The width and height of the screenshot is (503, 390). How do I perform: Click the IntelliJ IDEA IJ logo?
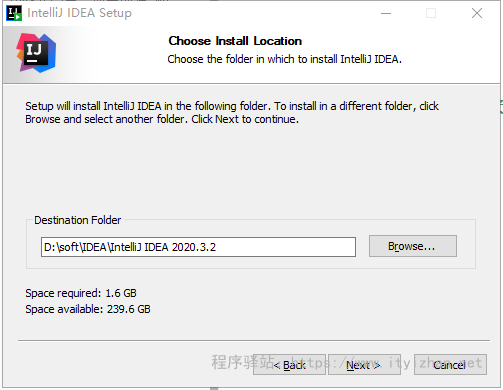(x=36, y=53)
